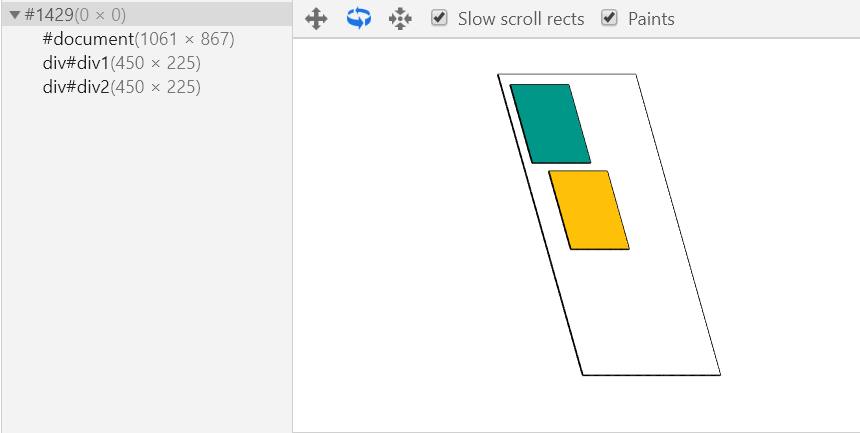
Task: Click div#div2's (450 × 225) dimensions text
Action: click(x=155, y=87)
